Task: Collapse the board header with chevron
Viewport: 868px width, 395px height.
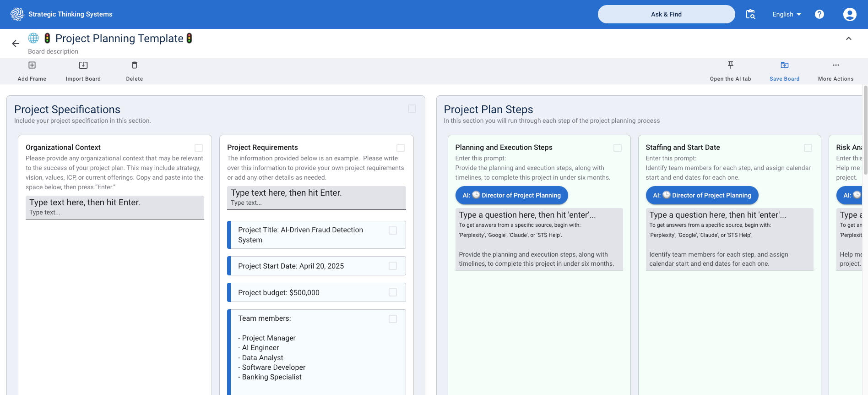Action: [848, 39]
